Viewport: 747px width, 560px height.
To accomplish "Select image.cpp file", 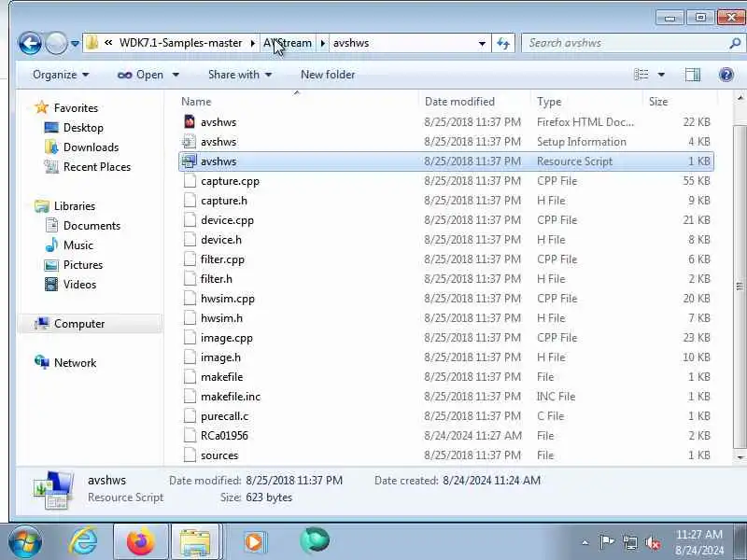I will 446,338.
